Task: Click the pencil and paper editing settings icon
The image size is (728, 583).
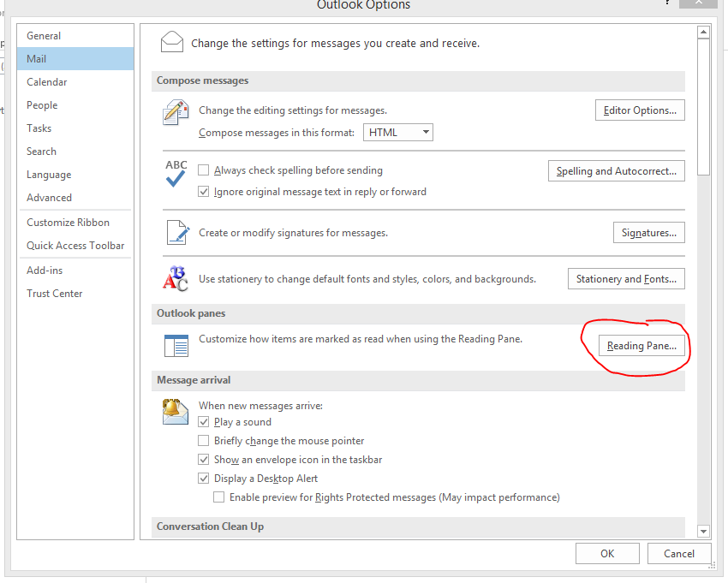Action: [176, 112]
